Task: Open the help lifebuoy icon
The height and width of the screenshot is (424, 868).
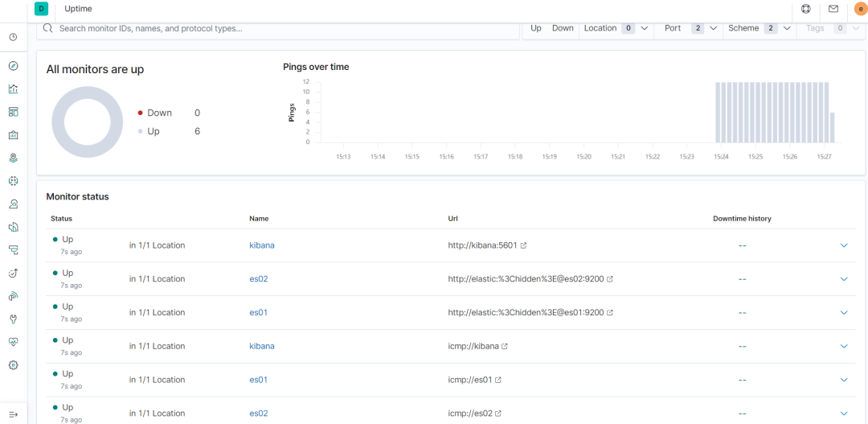Action: pyautogui.click(x=806, y=9)
